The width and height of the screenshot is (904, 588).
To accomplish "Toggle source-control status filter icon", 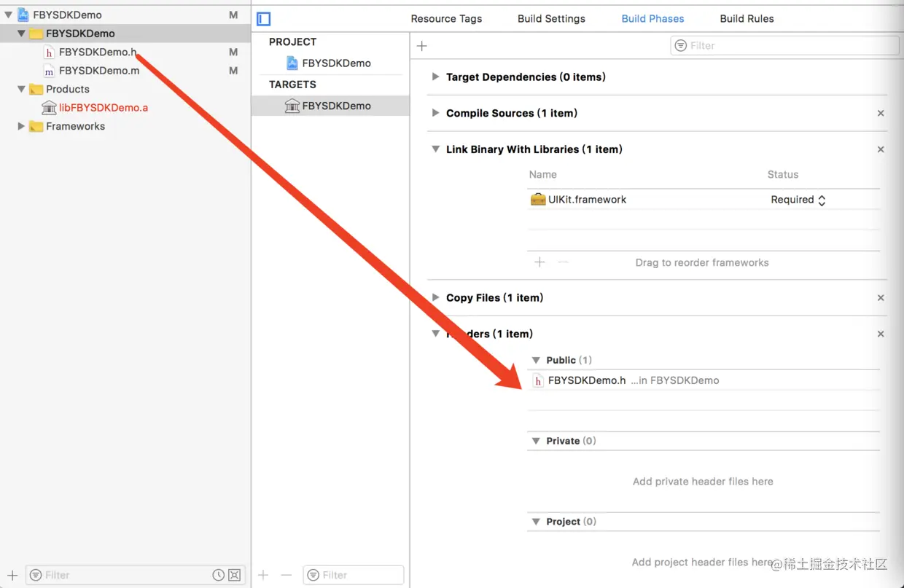I will [234, 575].
